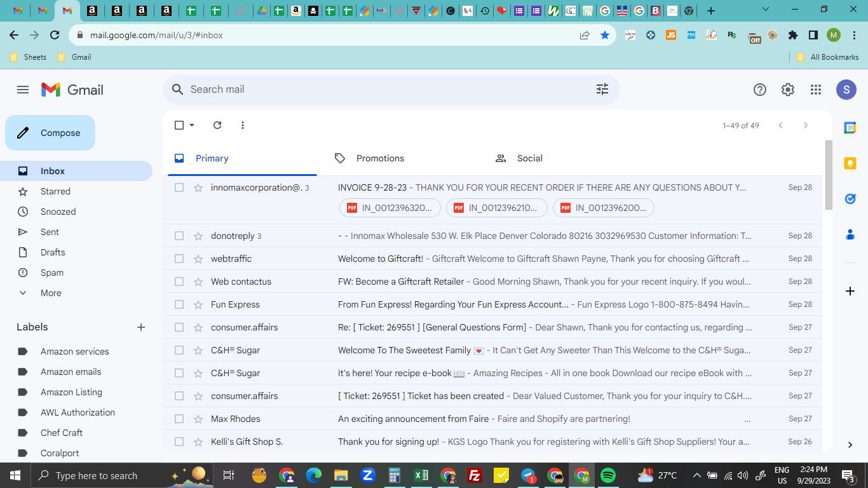Image resolution: width=868 pixels, height=488 pixels.
Task: Select the Web contactus email checkbox
Action: pyautogui.click(x=179, y=281)
